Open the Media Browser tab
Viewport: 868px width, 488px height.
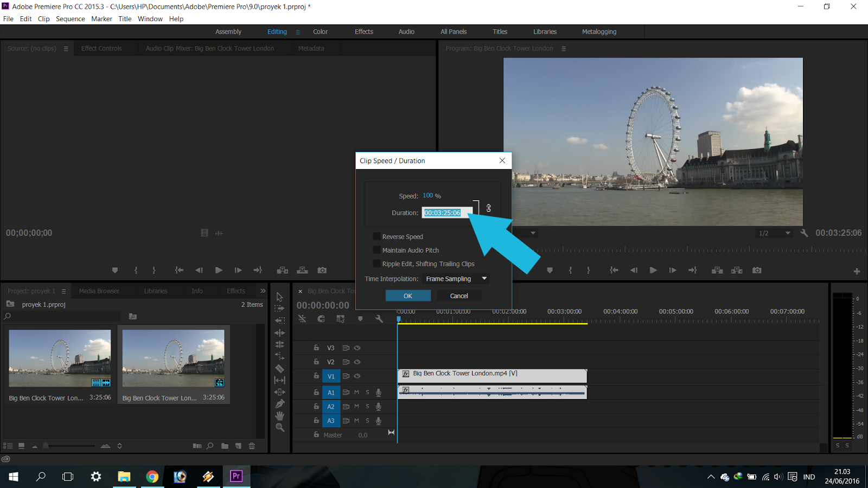click(99, 291)
